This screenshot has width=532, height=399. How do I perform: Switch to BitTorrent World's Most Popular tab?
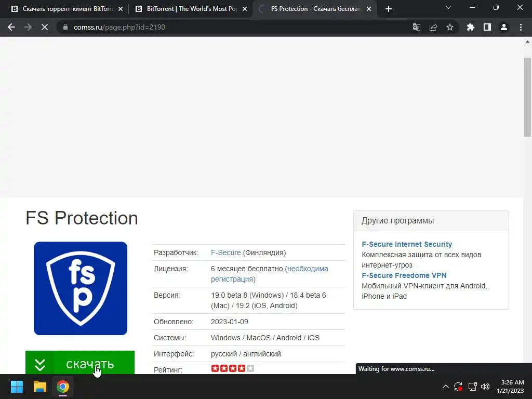coord(192,9)
